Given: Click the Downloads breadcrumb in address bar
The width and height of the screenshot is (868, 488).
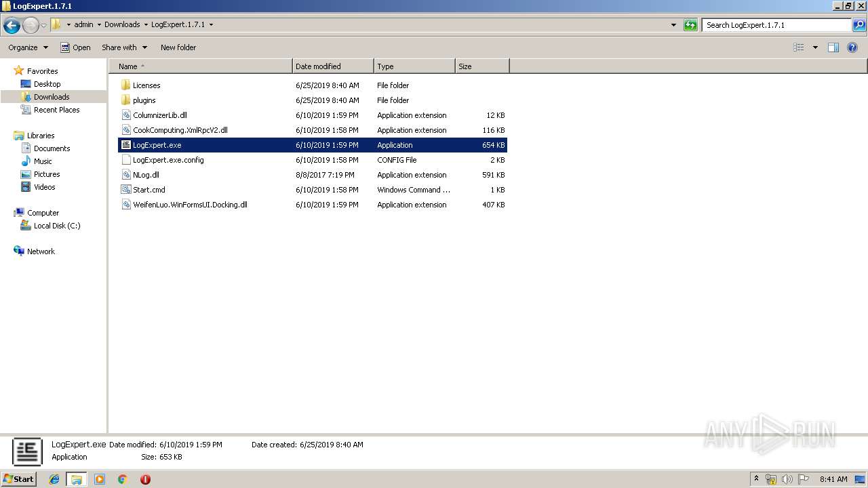Looking at the screenshot, I should point(122,24).
